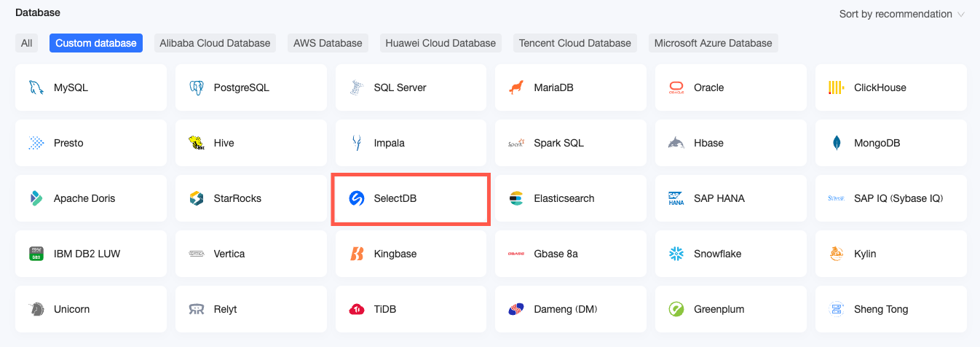The width and height of the screenshot is (980, 347).
Task: Click the Sheng Tong logo icon
Action: coord(836,309)
